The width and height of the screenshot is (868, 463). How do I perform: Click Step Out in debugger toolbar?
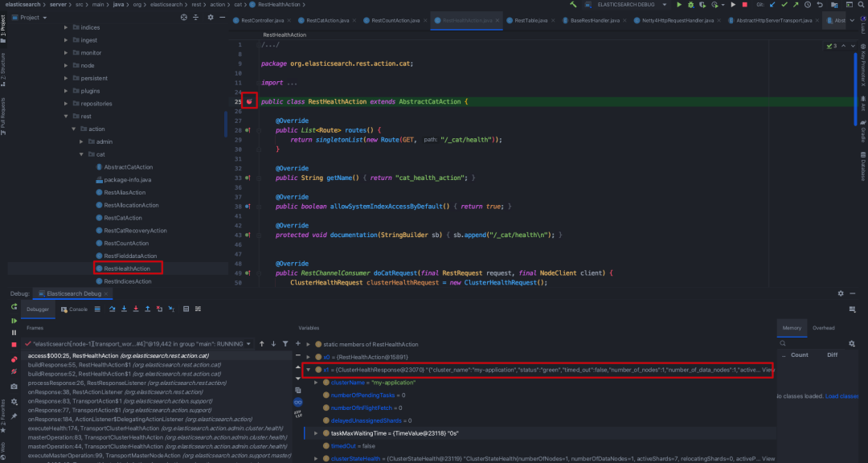147,309
